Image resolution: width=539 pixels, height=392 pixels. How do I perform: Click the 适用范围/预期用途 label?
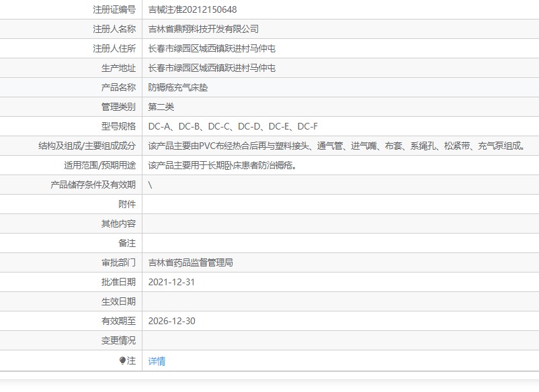click(99, 165)
